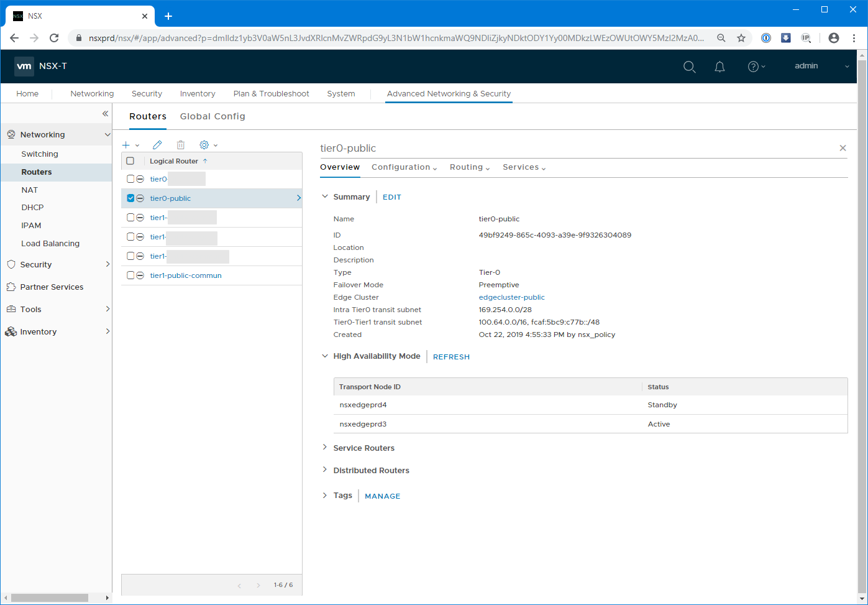Click the edgecluster-public link
868x605 pixels.
click(511, 297)
